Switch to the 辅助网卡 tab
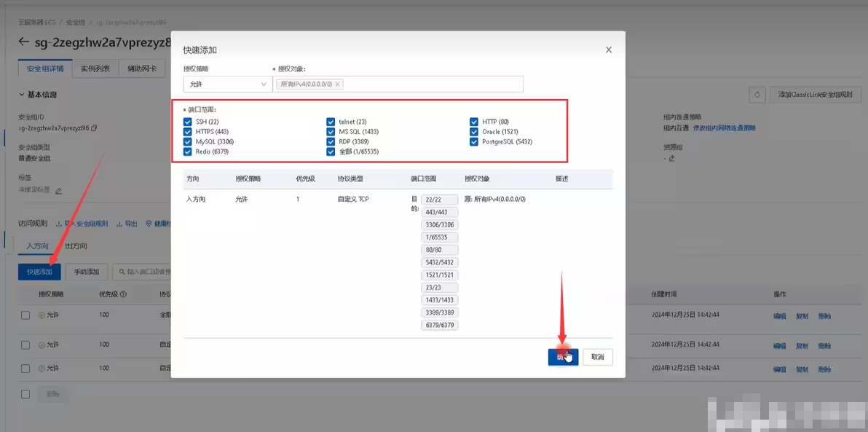Screen dimensions: 868x432 142,69
